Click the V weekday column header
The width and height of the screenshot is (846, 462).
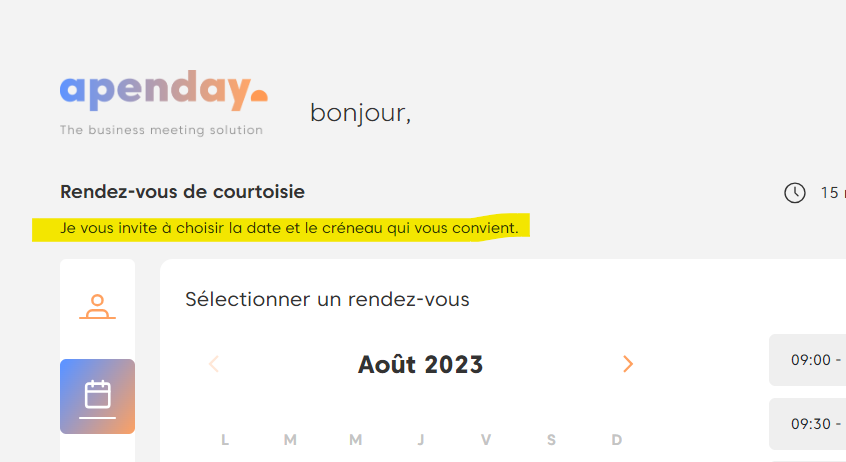[x=486, y=440]
